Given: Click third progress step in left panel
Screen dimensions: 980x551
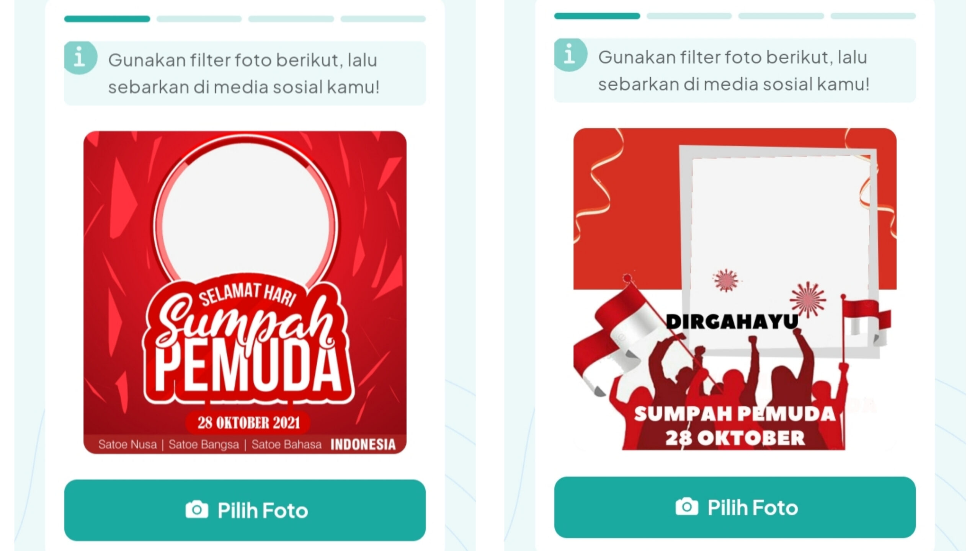Looking at the screenshot, I should (291, 19).
